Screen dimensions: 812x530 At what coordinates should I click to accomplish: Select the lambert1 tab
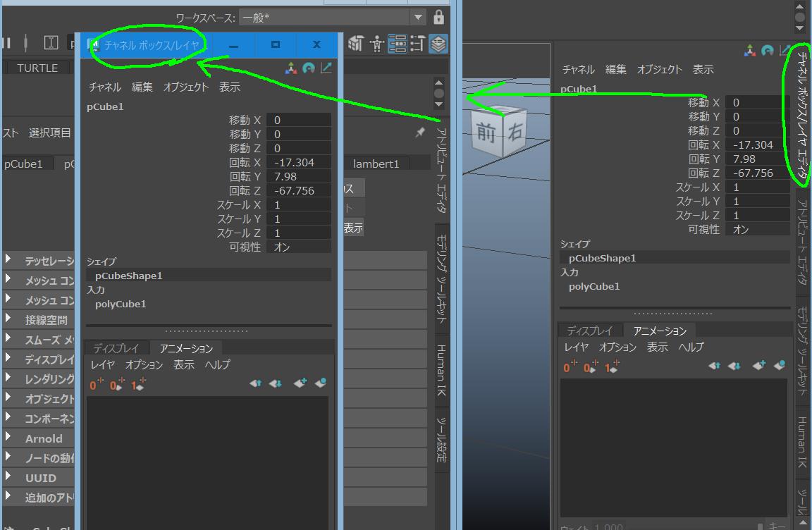point(376,164)
